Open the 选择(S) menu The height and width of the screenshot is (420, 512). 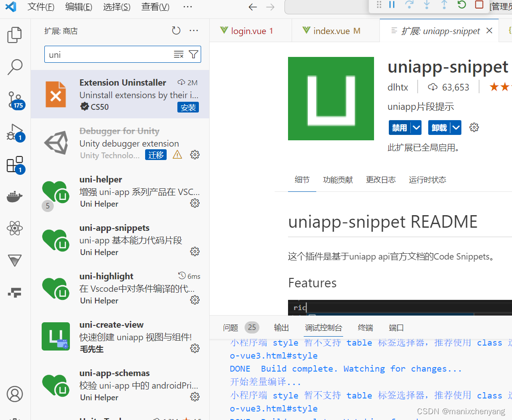click(x=116, y=7)
